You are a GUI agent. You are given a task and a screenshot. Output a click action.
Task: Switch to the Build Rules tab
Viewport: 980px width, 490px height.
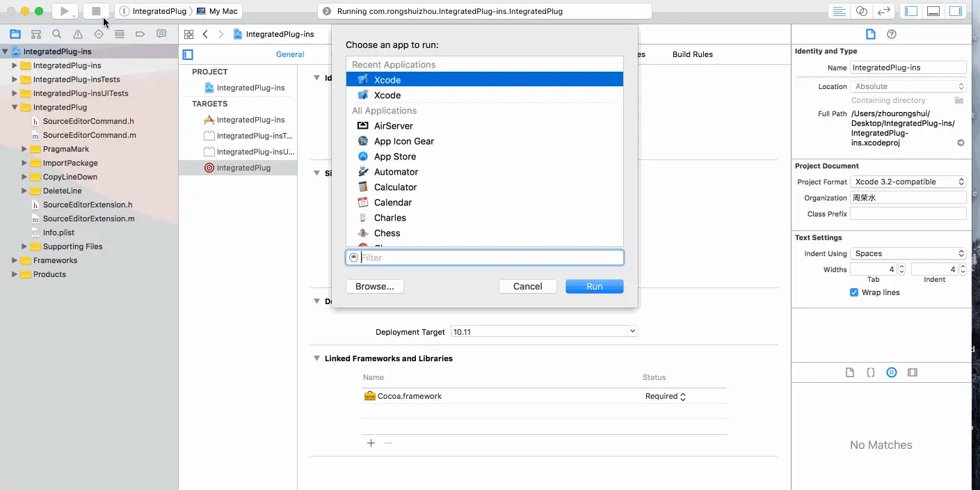point(692,54)
